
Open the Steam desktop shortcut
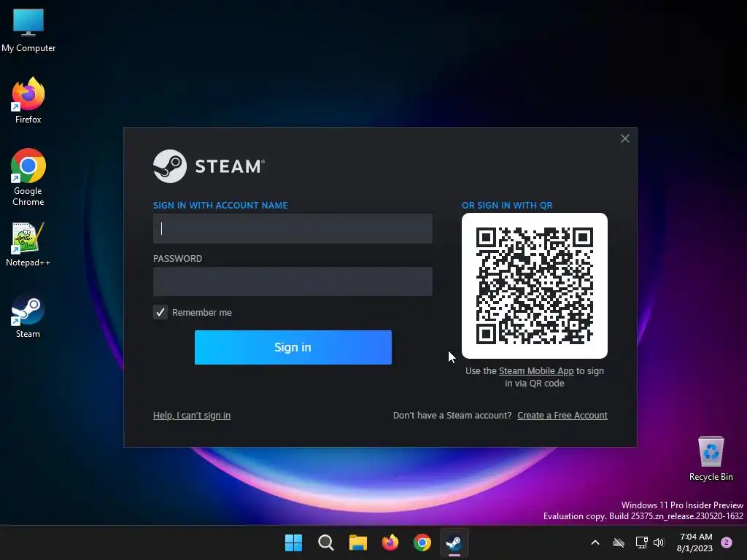coord(28,316)
